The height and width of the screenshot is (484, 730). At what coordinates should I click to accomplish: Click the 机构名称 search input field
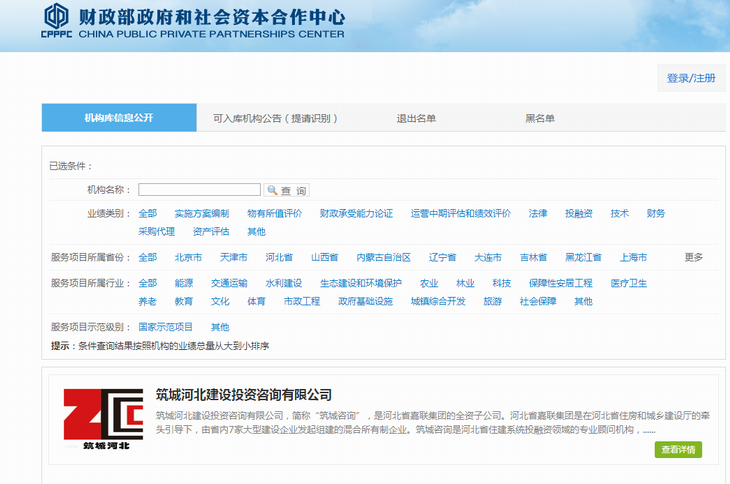[x=199, y=190]
